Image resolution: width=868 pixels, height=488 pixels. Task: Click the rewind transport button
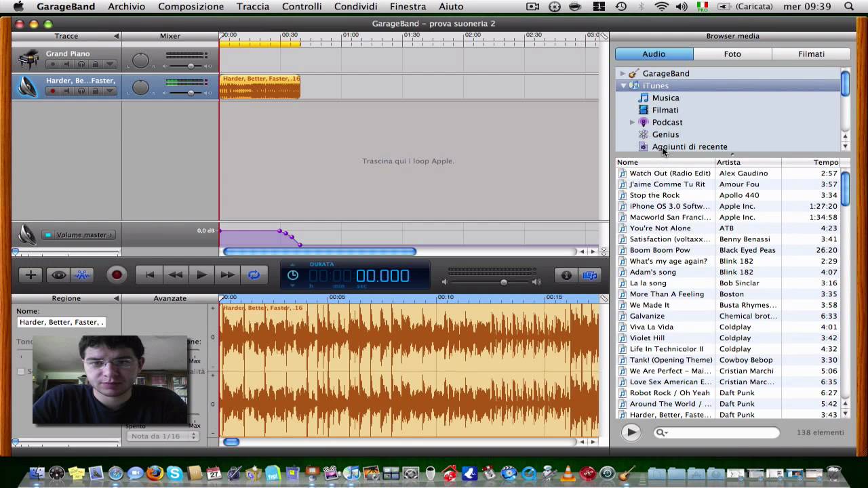[x=176, y=274]
